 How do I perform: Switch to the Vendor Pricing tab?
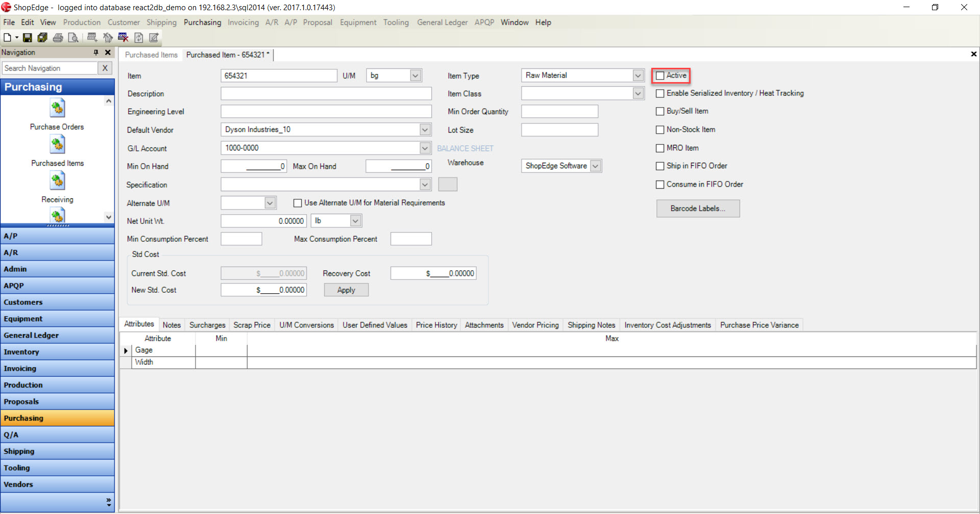click(x=535, y=325)
